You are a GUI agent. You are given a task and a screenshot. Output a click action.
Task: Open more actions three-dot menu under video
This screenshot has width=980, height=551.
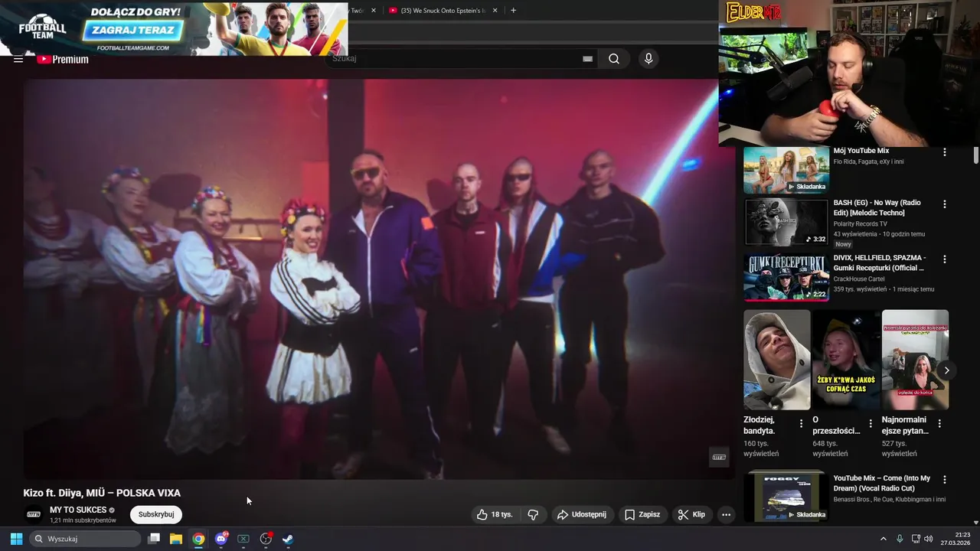pyautogui.click(x=726, y=514)
